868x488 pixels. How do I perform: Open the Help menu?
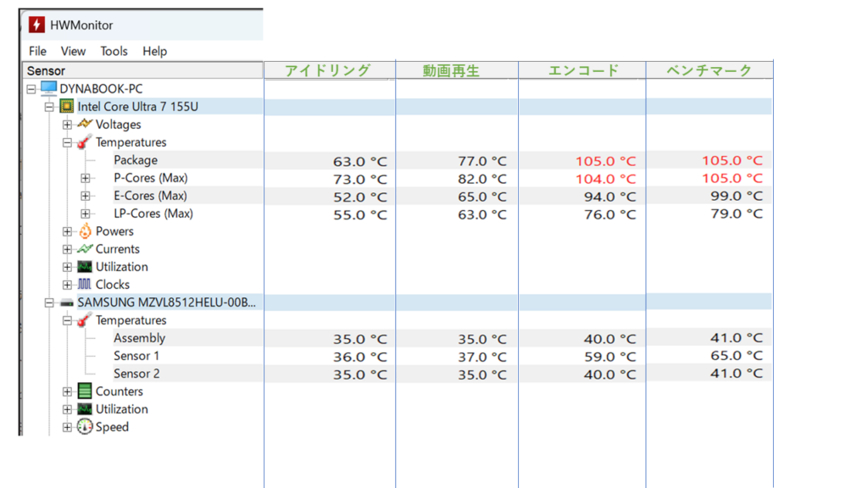tap(154, 51)
